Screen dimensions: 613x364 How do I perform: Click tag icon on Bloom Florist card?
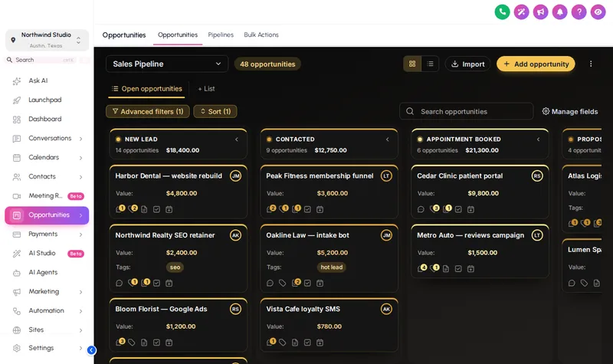pos(132,343)
